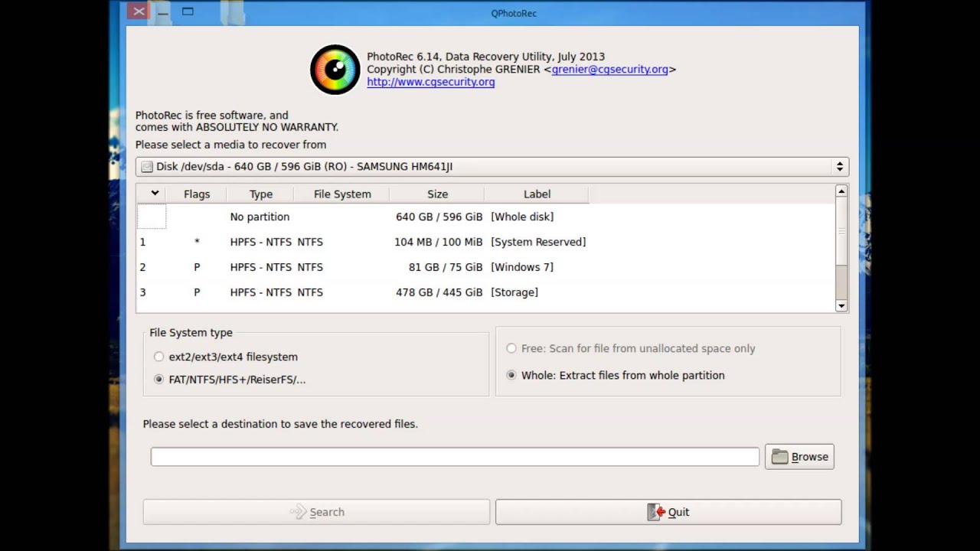Close the QPhotoRec window
Viewport: 980px width, 551px height.
[x=138, y=11]
